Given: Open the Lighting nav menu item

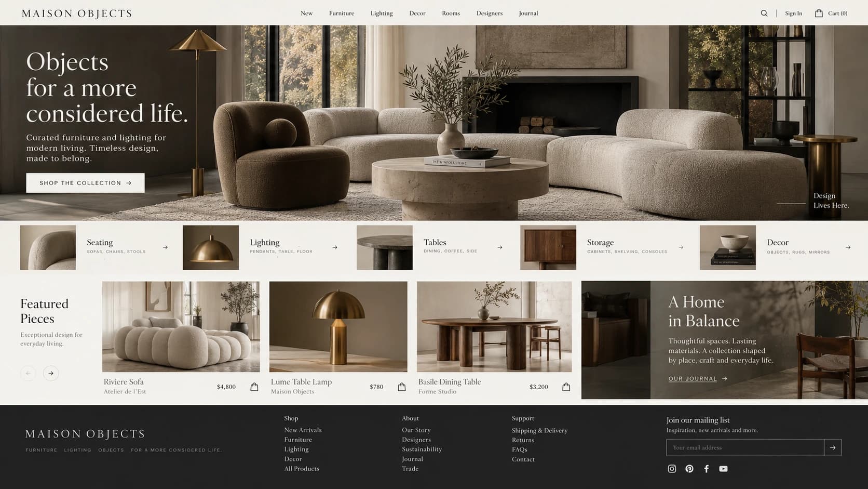Looking at the screenshot, I should [382, 14].
